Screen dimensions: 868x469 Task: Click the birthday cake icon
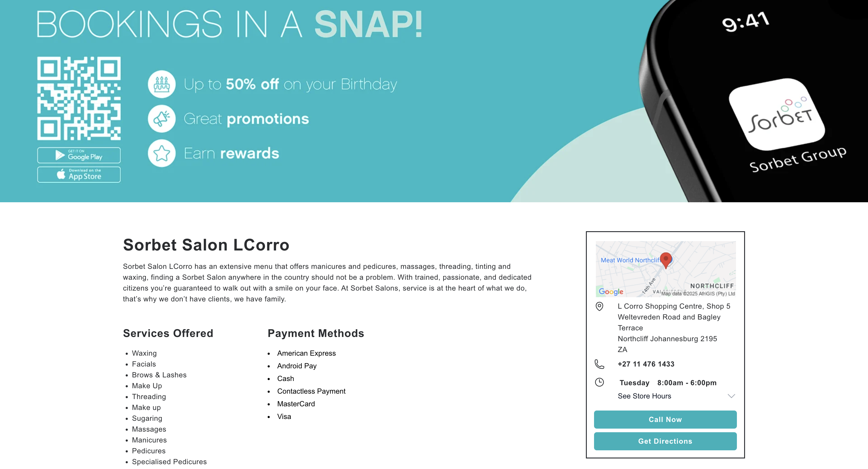pos(162,84)
